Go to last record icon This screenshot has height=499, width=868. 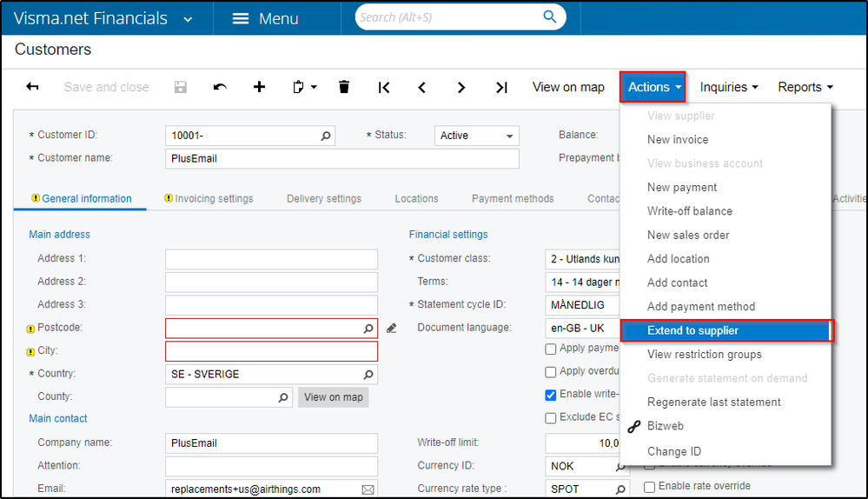tap(501, 87)
